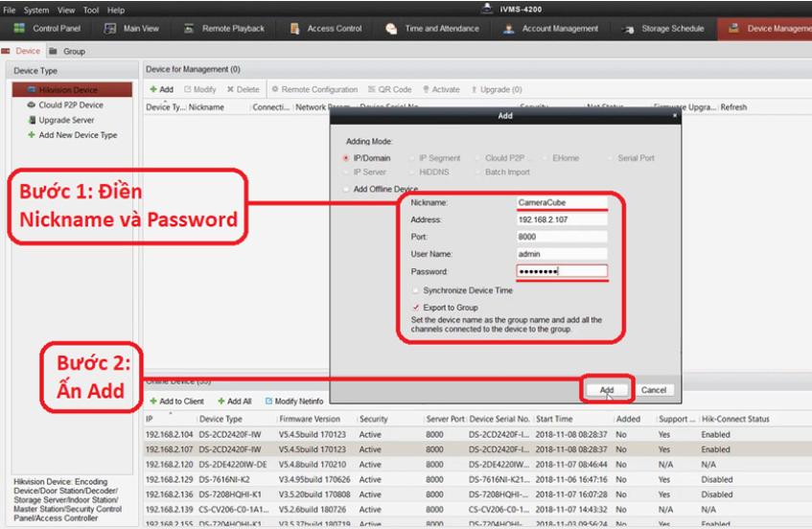Click Add in Device for Management toolbar

(161, 89)
